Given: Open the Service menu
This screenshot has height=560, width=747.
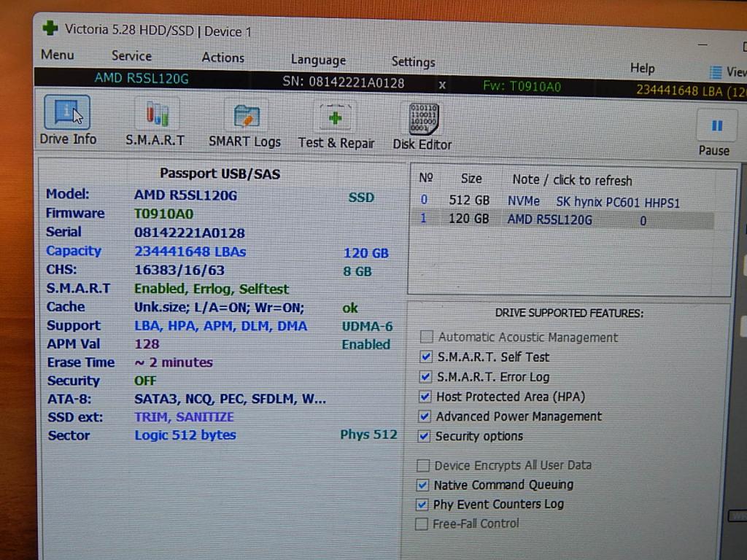Looking at the screenshot, I should pos(131,56).
